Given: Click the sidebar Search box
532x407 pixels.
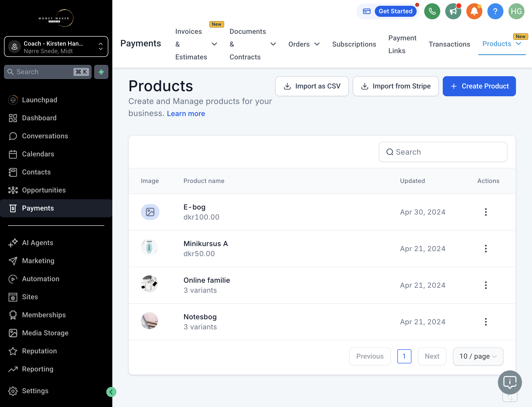Looking at the screenshot, I should (x=48, y=72).
